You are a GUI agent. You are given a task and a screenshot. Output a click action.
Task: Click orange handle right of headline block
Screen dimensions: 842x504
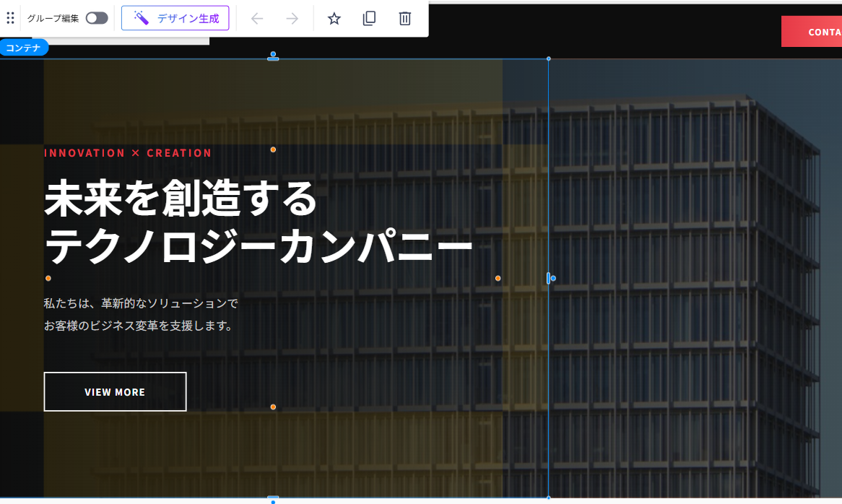pyautogui.click(x=498, y=278)
